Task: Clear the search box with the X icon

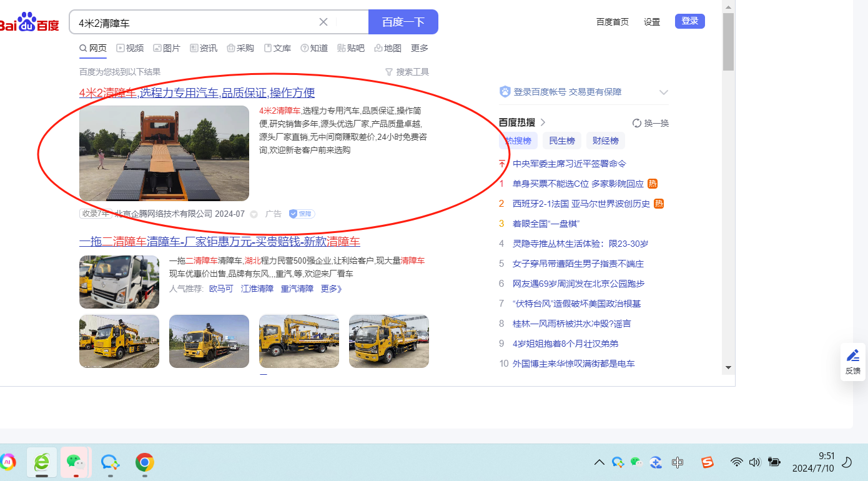Action: [x=323, y=22]
